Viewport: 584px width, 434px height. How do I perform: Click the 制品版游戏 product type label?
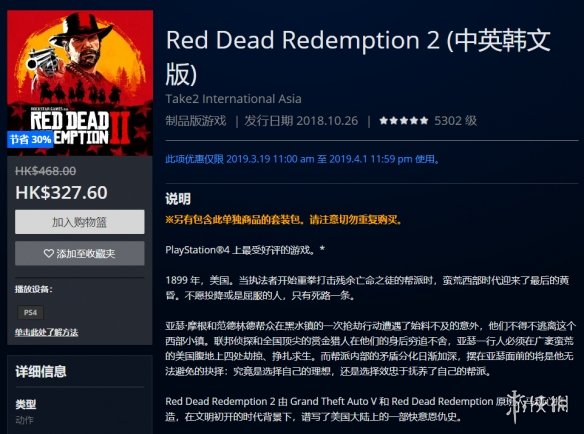196,121
